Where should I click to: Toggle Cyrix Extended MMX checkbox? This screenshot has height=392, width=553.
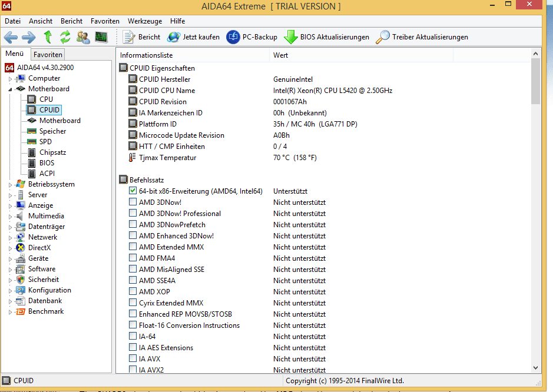pyautogui.click(x=133, y=303)
